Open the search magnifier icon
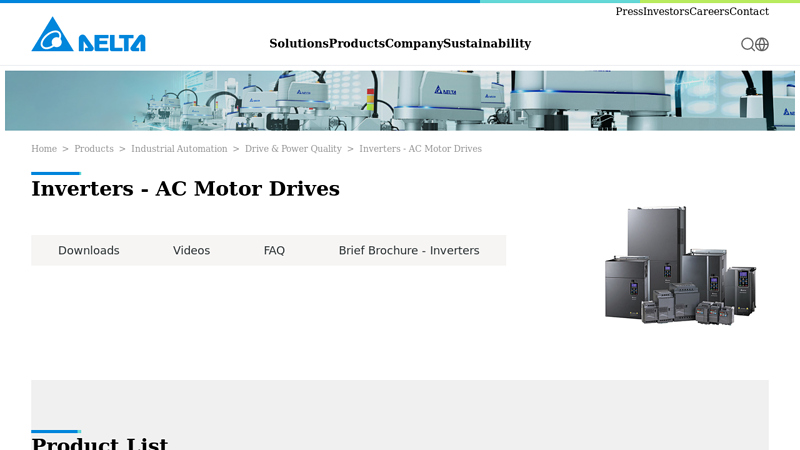This screenshot has height=450, width=800. (747, 44)
